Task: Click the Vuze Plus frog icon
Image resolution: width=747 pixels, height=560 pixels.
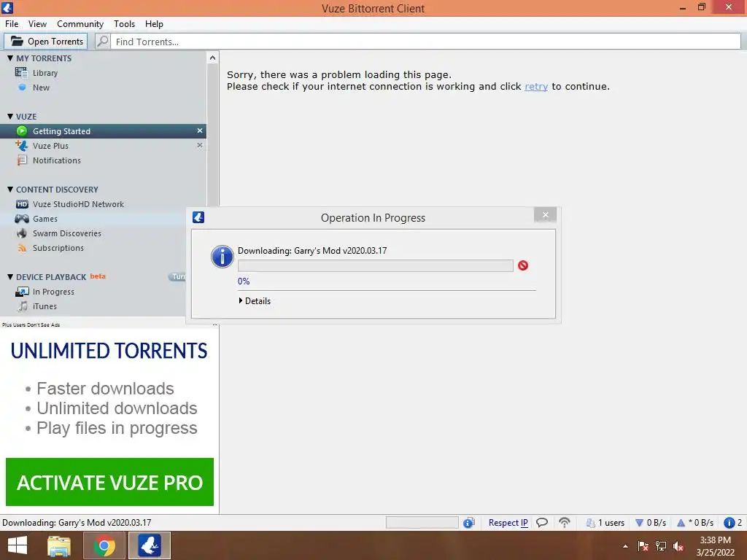Action: pyautogui.click(x=21, y=145)
